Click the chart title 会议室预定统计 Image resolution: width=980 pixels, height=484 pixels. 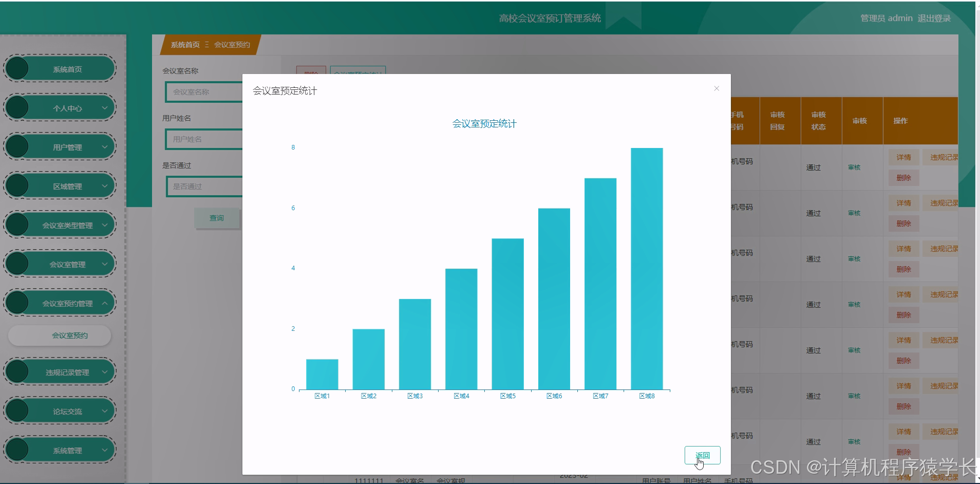point(484,124)
